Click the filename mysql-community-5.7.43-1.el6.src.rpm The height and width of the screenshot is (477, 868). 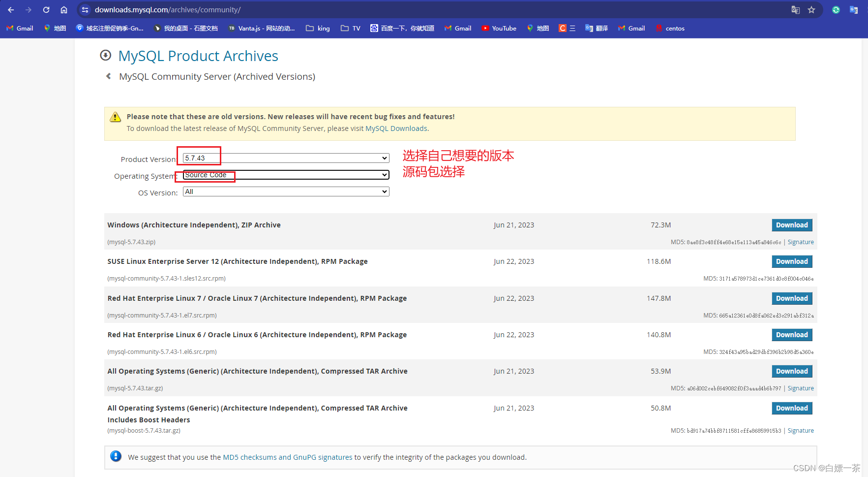tap(162, 352)
